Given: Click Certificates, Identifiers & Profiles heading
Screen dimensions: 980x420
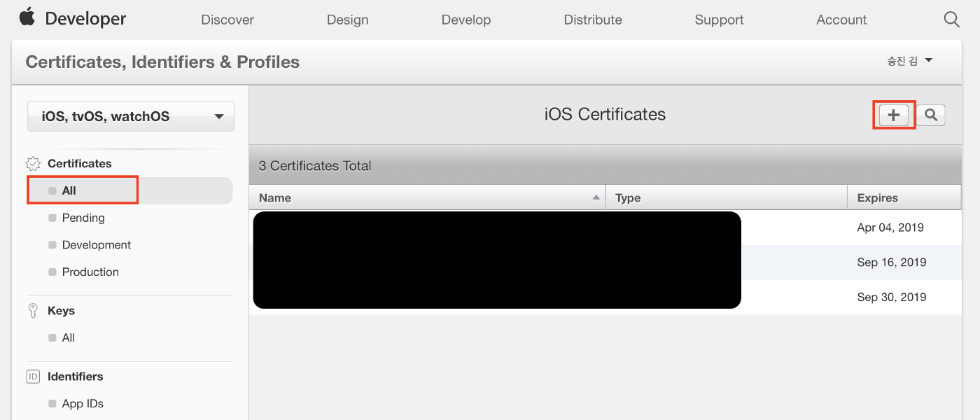Looking at the screenshot, I should pos(162,62).
